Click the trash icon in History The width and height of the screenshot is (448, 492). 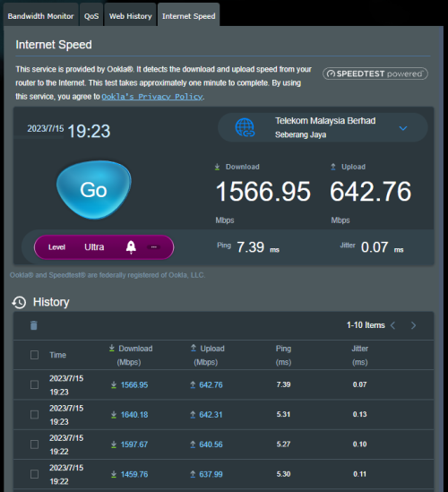pyautogui.click(x=33, y=325)
